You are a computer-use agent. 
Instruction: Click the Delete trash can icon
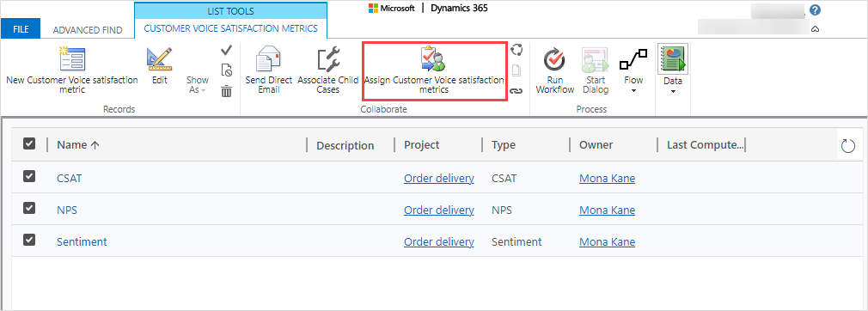(226, 91)
